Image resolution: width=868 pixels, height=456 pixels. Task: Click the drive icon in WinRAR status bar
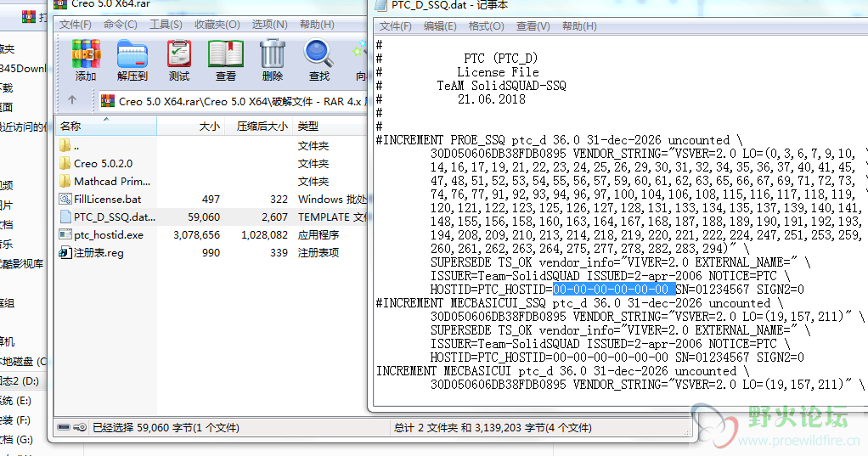coord(65,427)
